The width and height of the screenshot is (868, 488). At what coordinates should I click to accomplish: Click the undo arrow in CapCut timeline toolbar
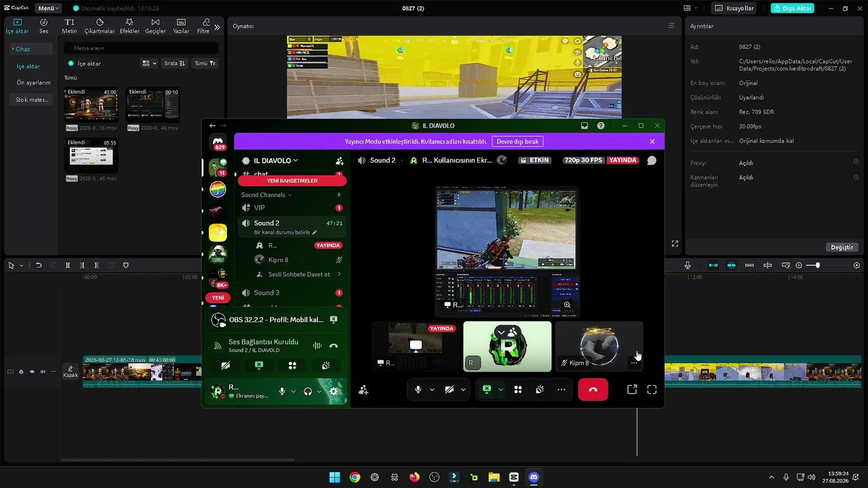(x=39, y=266)
